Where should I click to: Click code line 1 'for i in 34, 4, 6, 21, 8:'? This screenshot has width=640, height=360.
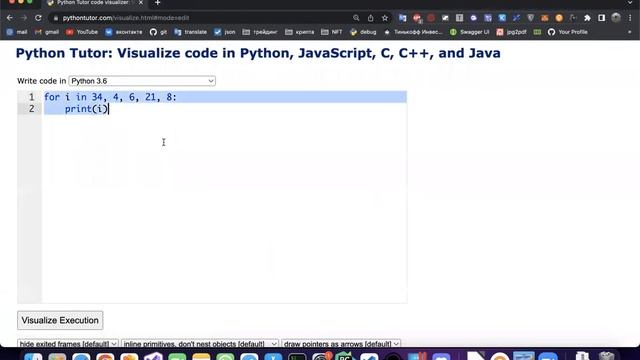[x=110, y=97]
